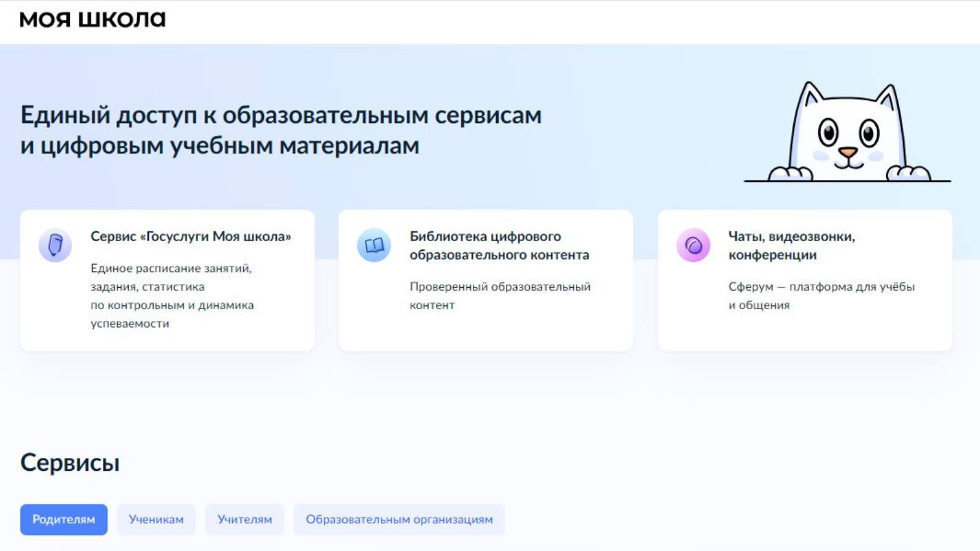Viewport: 980px width, 551px height.
Task: Open Сервис «Госуслуги Моя школа» title
Action: click(x=190, y=236)
